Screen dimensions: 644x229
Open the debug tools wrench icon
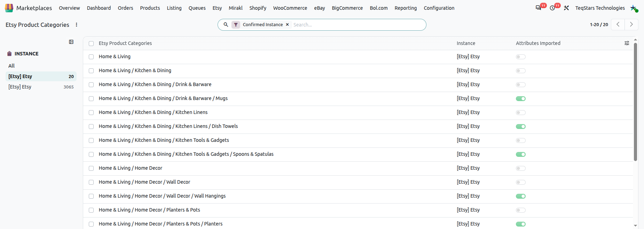566,8
